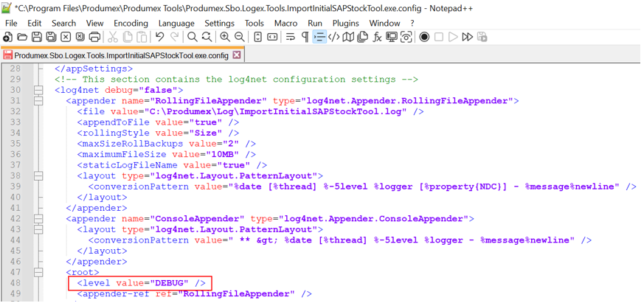The image size is (644, 303).
Task: Open the Search menu
Action: pyautogui.click(x=63, y=23)
